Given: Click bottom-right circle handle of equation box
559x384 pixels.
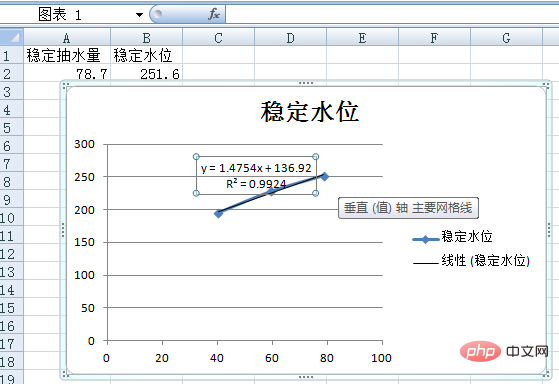Looking at the screenshot, I should click(316, 193).
